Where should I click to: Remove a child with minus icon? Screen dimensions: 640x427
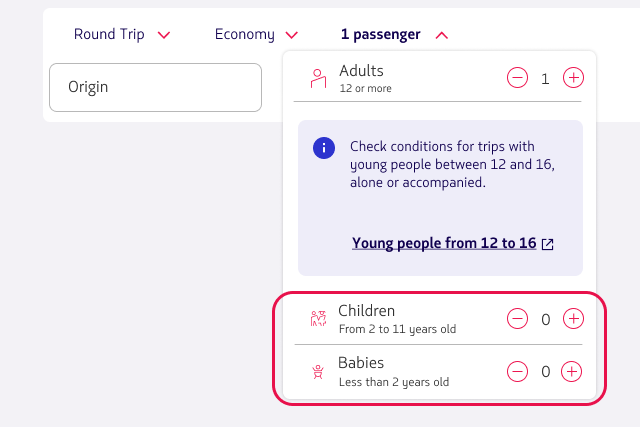[x=517, y=318]
